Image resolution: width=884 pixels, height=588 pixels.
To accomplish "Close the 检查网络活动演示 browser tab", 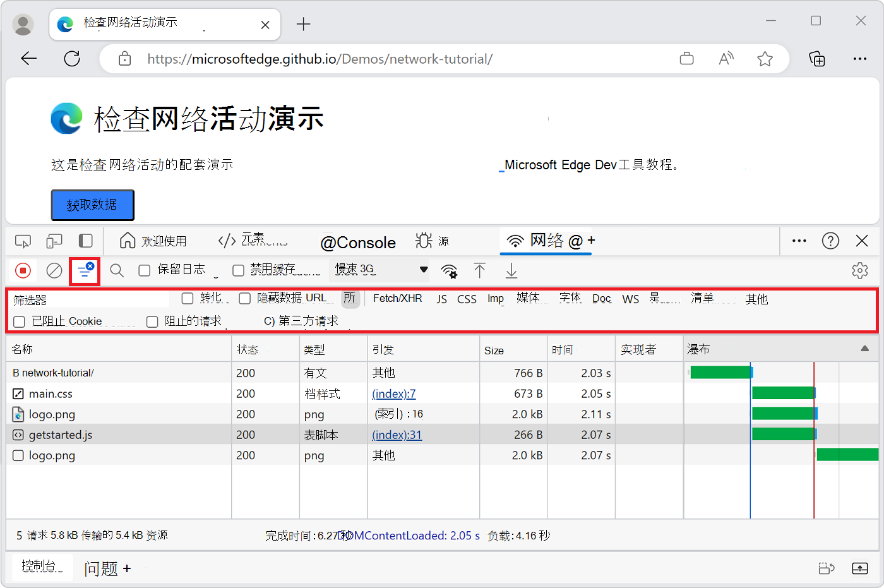I will click(x=265, y=25).
